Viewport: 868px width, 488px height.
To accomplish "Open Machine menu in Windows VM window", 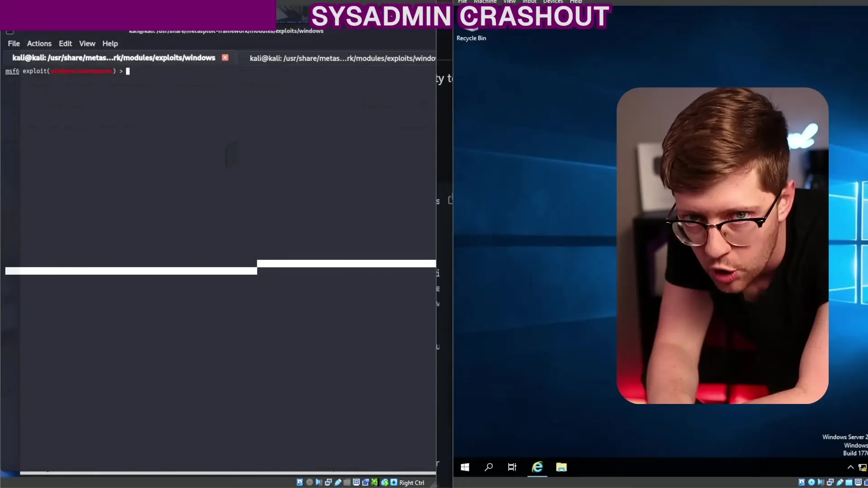I will [485, 2].
